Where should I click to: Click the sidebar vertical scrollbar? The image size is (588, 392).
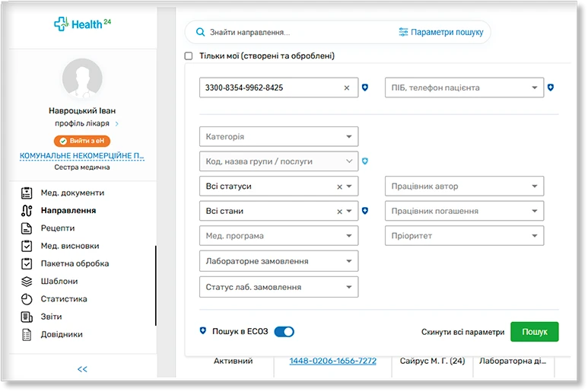156,286
